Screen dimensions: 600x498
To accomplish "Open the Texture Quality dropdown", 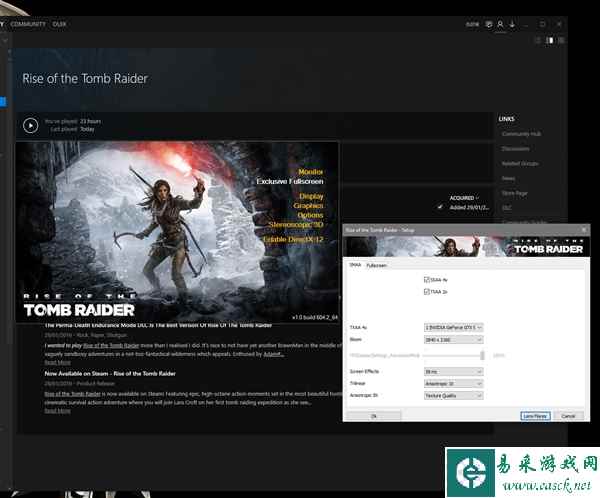I will pos(453,395).
